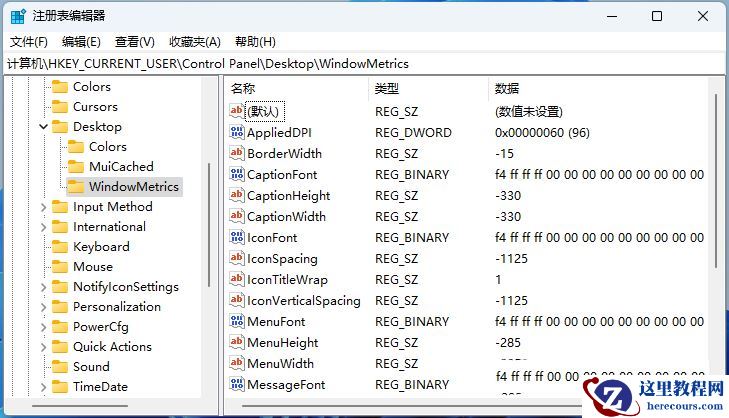
Task: Click data cell 0x00000060 (96)
Action: pos(542,133)
